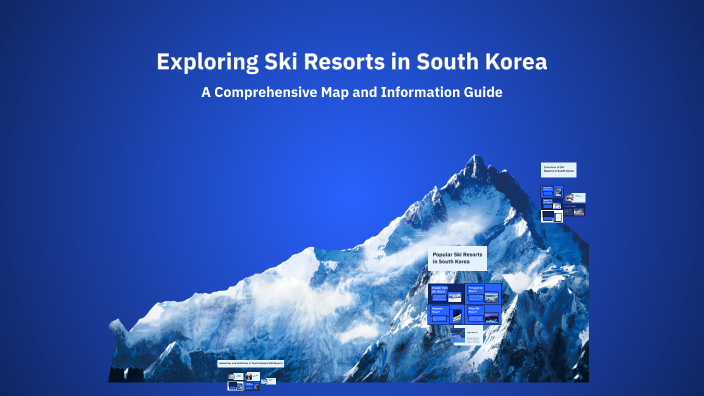
Task: Open the "Amenities and Activities" topic label at the mountain base
Action: 251,364
